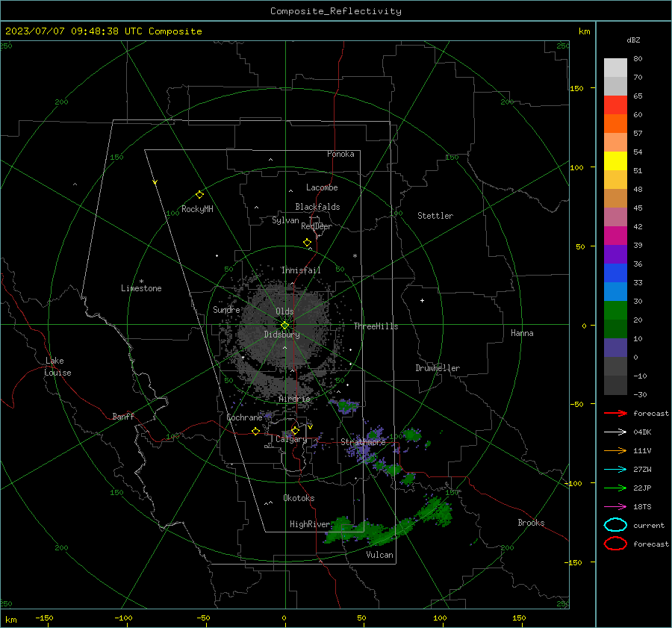Click the white plus marker west of Hanna
This screenshot has width=672, height=628.
(422, 300)
